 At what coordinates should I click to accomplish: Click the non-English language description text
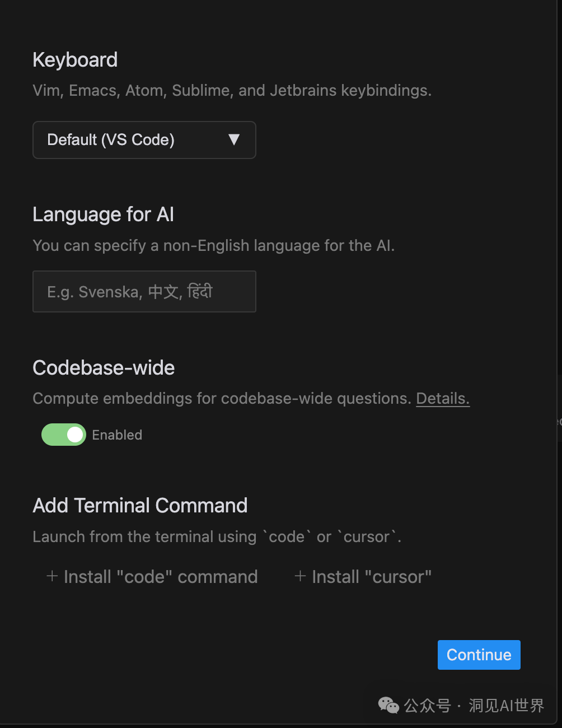(213, 246)
